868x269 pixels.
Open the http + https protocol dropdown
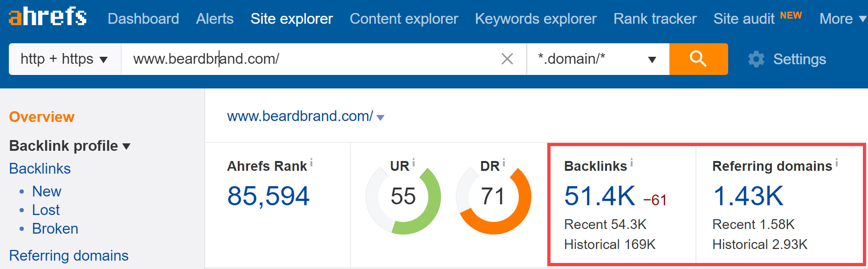64,59
